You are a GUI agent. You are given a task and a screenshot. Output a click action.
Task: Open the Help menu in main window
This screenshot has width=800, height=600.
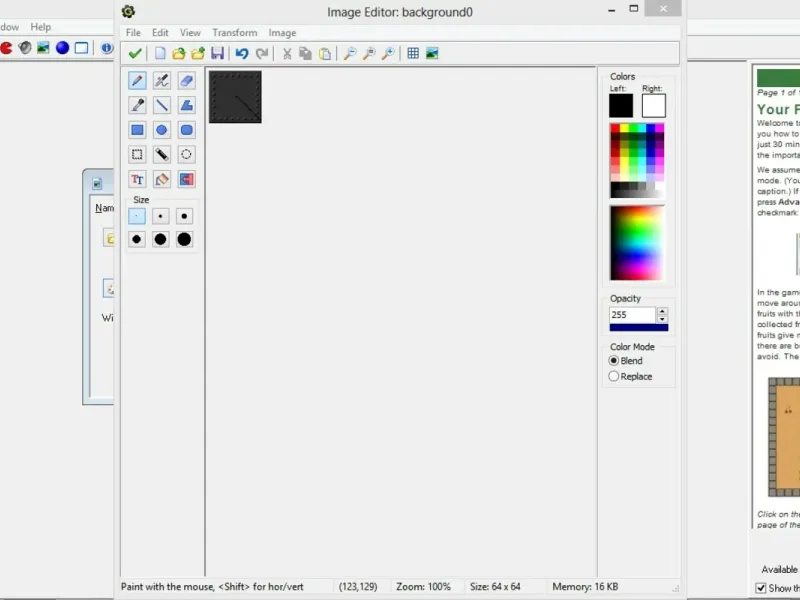40,27
